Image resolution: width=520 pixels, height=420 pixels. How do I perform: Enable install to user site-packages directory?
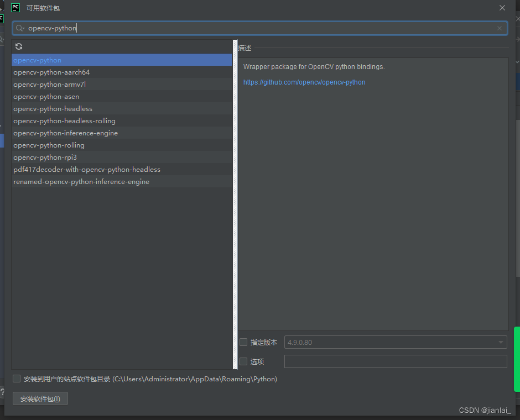[x=17, y=379]
